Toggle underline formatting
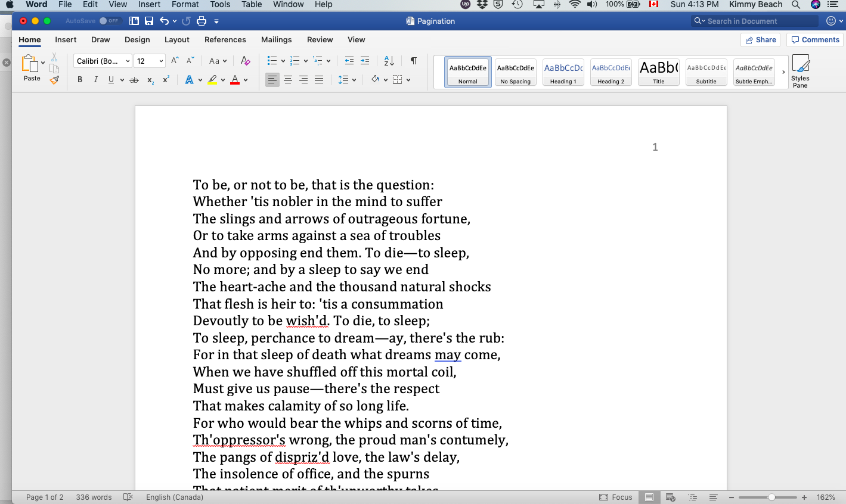 pos(111,80)
